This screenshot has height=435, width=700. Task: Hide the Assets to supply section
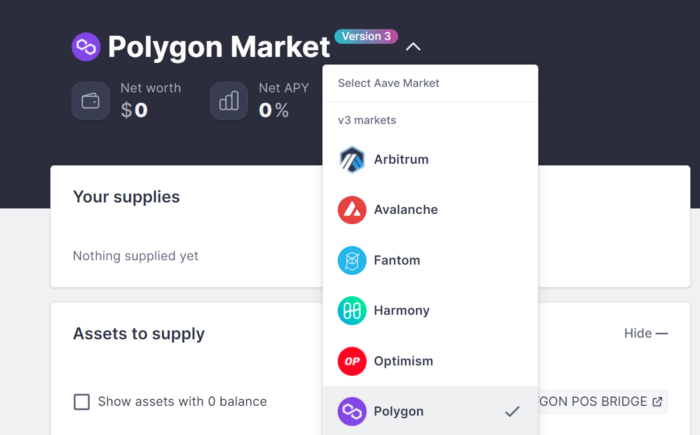(x=646, y=333)
